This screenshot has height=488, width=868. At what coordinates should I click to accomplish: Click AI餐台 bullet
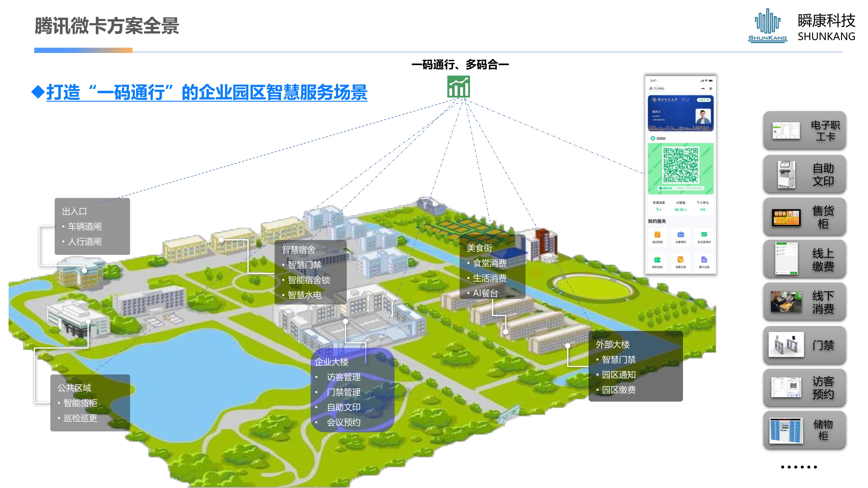point(485,293)
